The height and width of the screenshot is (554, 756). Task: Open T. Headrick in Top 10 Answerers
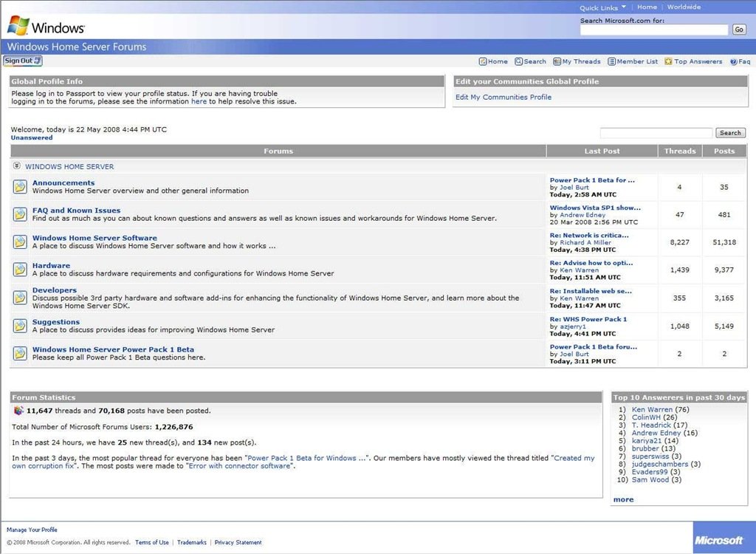(651, 425)
